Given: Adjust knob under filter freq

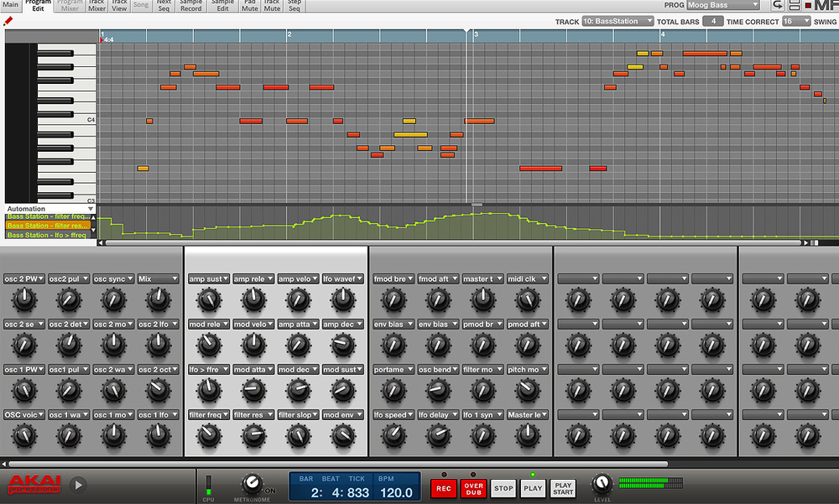Looking at the screenshot, I should pyautogui.click(x=209, y=436).
